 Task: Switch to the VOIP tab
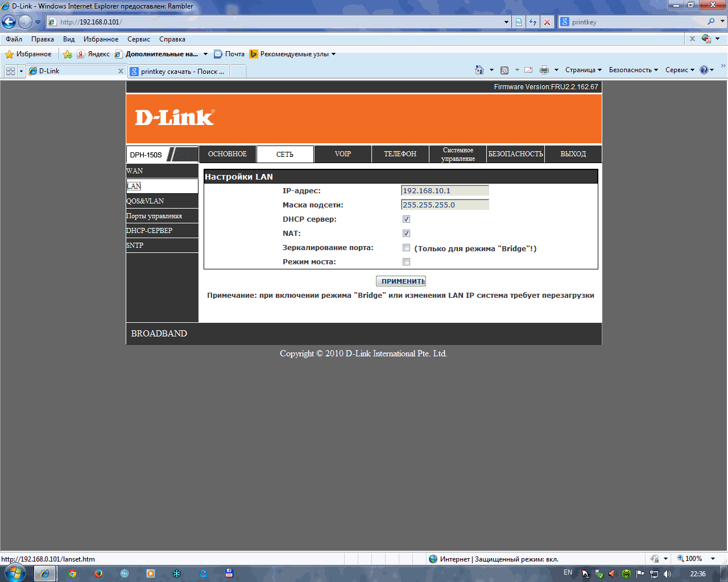pyautogui.click(x=343, y=154)
